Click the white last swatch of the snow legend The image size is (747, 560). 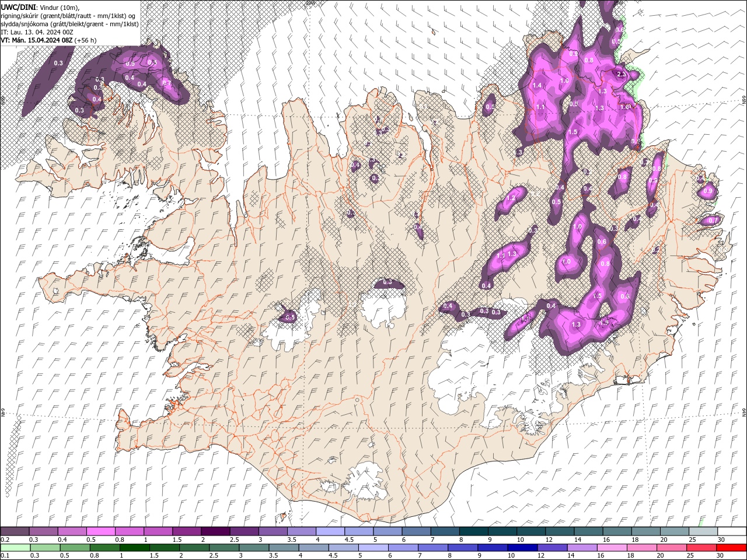tap(731, 531)
